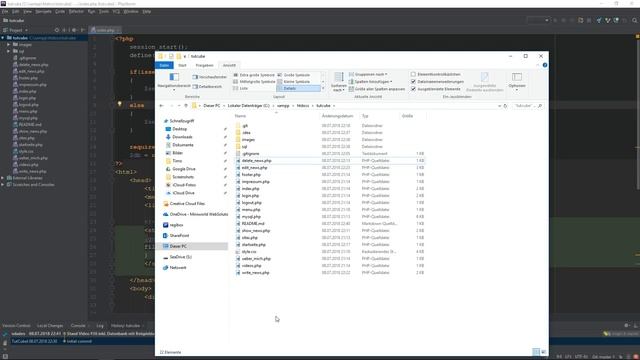Hide the Project panel with the hide icon
The width and height of the screenshot is (640, 360).
[82, 30]
